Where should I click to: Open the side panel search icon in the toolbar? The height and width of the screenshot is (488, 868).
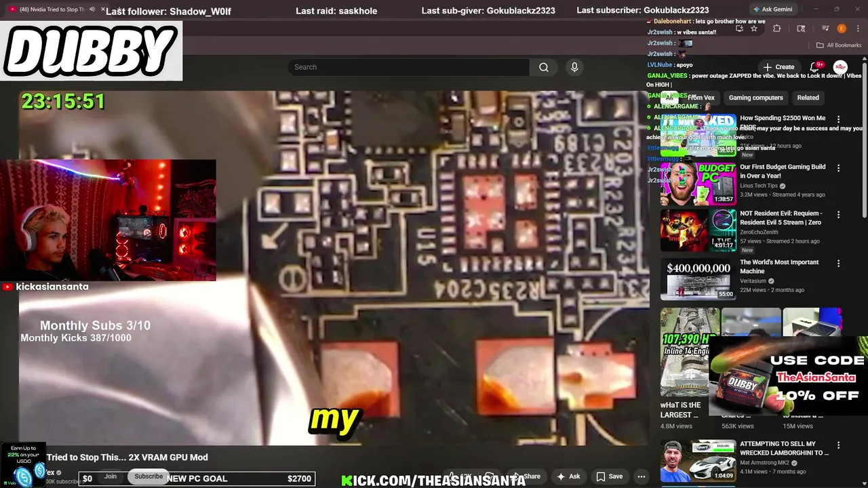801,28
